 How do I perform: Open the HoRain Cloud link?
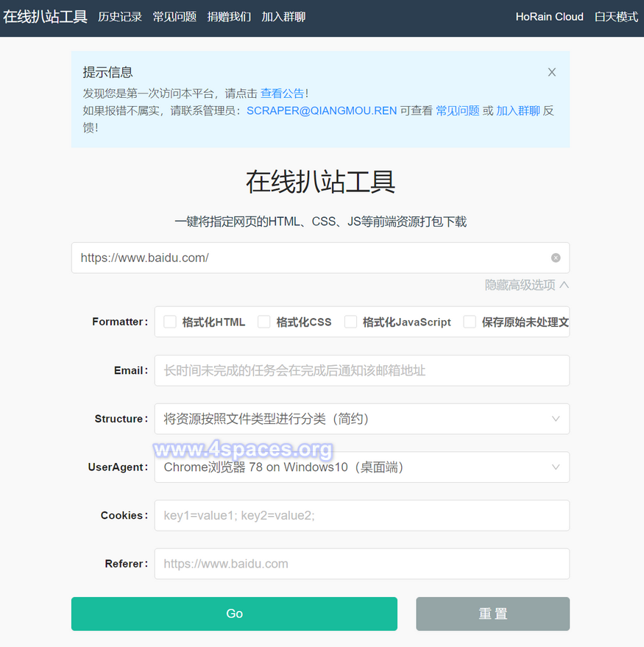[549, 16]
